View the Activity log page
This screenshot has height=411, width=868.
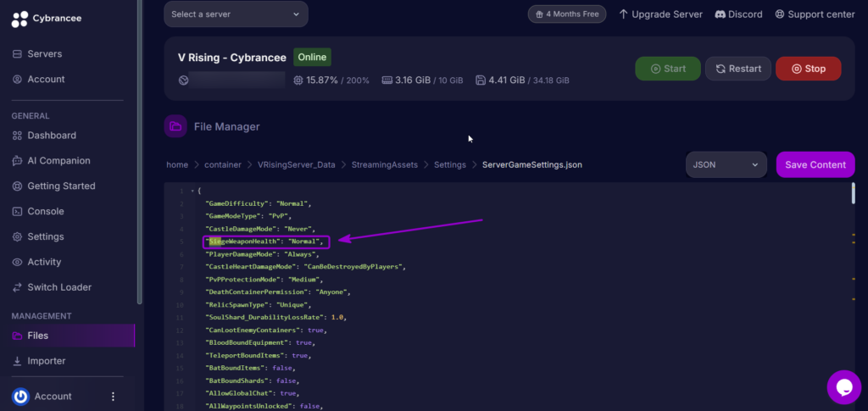36,262
